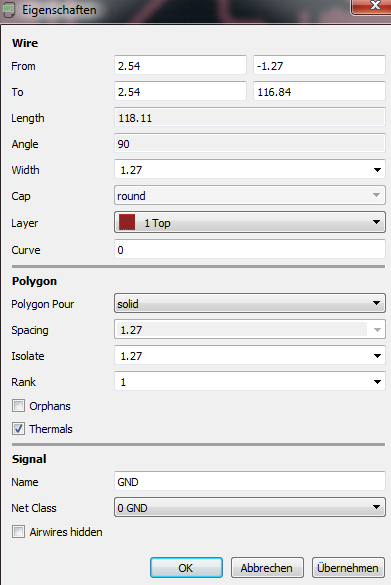Image resolution: width=391 pixels, height=585 pixels.
Task: Open the Layer dropdown showing 1 Top
Action: click(250, 222)
